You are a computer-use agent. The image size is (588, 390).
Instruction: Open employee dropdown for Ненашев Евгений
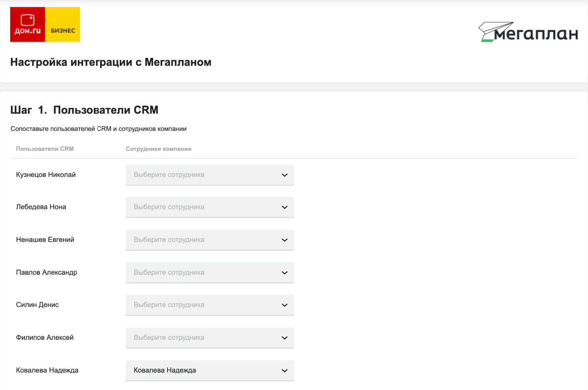(210, 240)
